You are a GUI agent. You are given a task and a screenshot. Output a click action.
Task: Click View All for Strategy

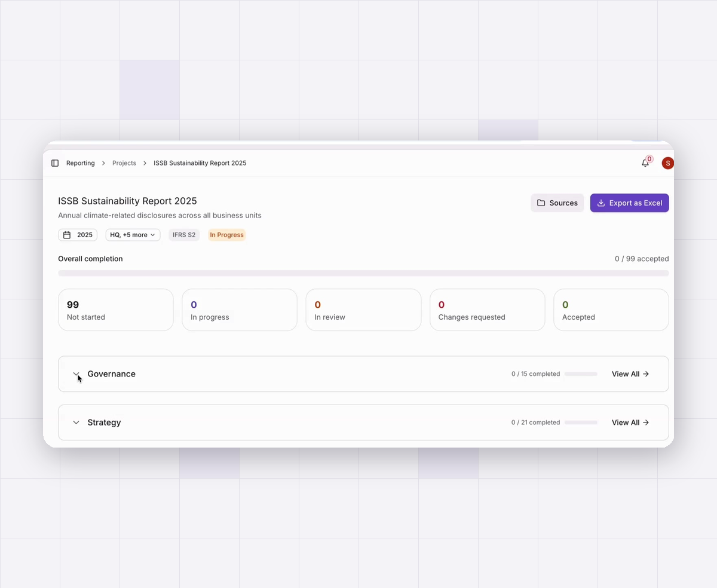tap(630, 422)
